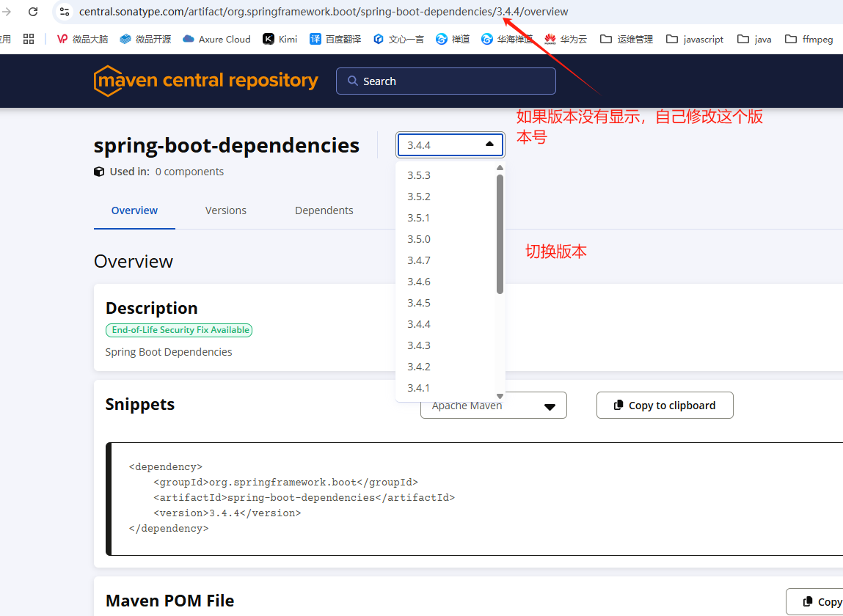
Task: Click the groupId line in the snippet
Action: point(285,482)
